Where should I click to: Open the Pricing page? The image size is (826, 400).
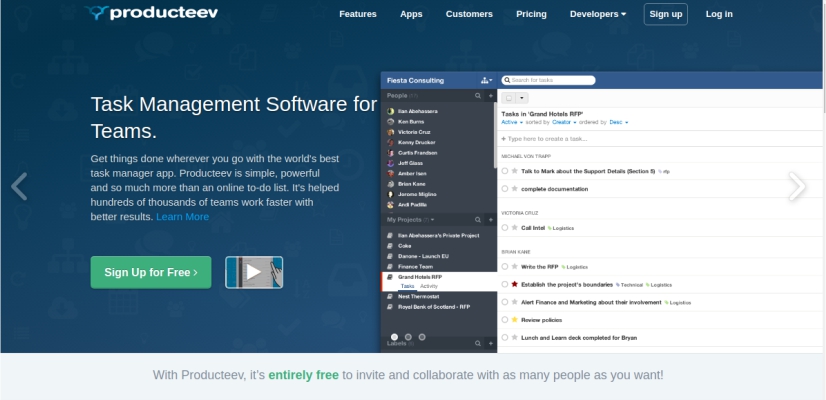point(531,14)
